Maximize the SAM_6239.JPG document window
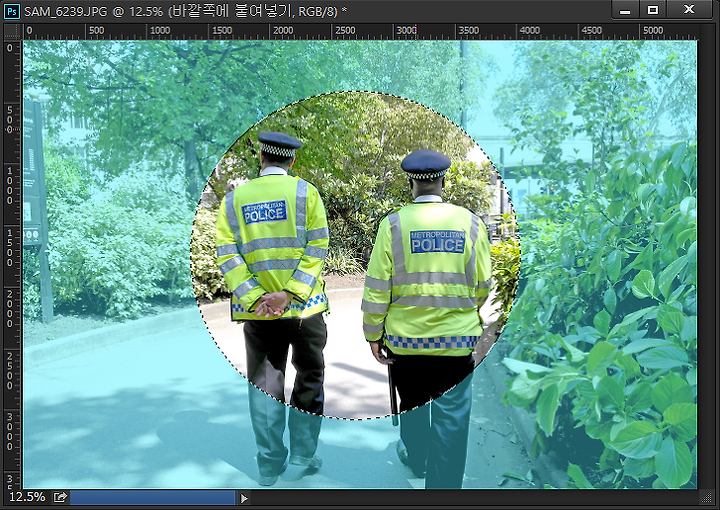The height and width of the screenshot is (510, 720). (652, 10)
